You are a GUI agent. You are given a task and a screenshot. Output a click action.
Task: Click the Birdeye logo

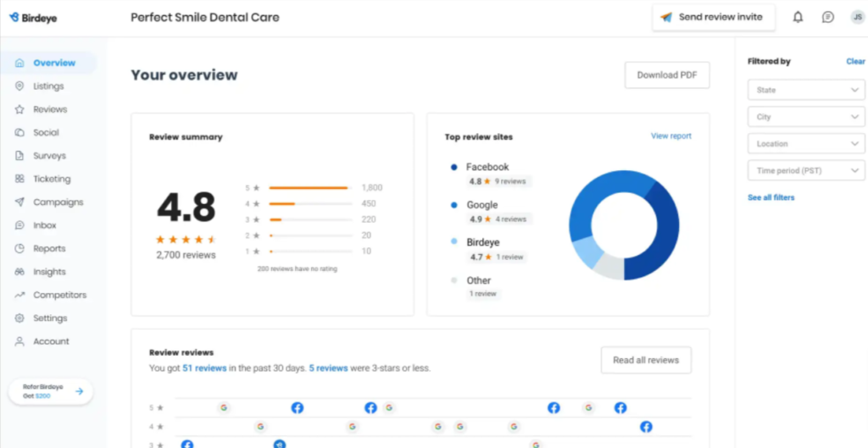pyautogui.click(x=32, y=17)
